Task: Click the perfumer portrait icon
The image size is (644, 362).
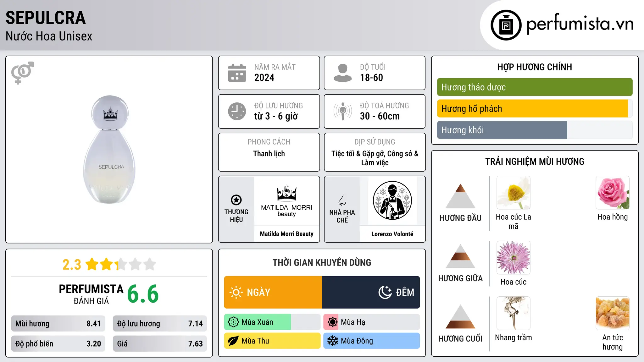Action: [392, 200]
